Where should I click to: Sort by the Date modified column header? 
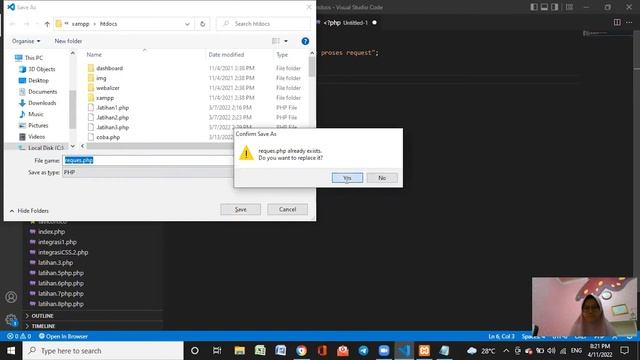pyautogui.click(x=226, y=55)
